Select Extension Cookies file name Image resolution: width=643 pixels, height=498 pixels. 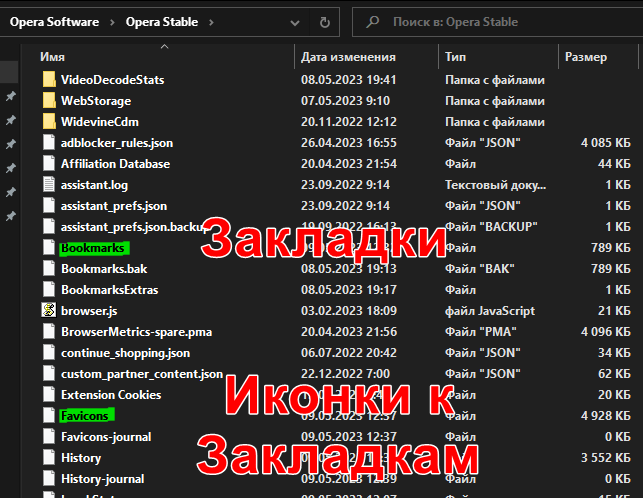[111, 395]
